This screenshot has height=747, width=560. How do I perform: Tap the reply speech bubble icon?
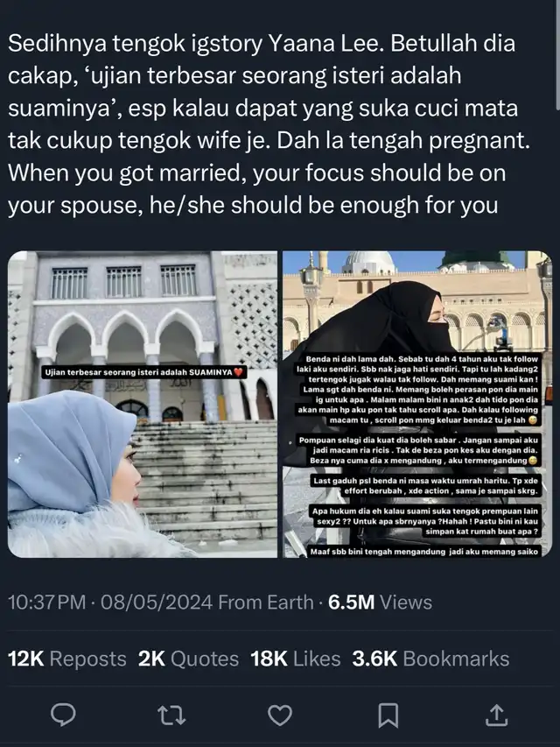[63, 715]
